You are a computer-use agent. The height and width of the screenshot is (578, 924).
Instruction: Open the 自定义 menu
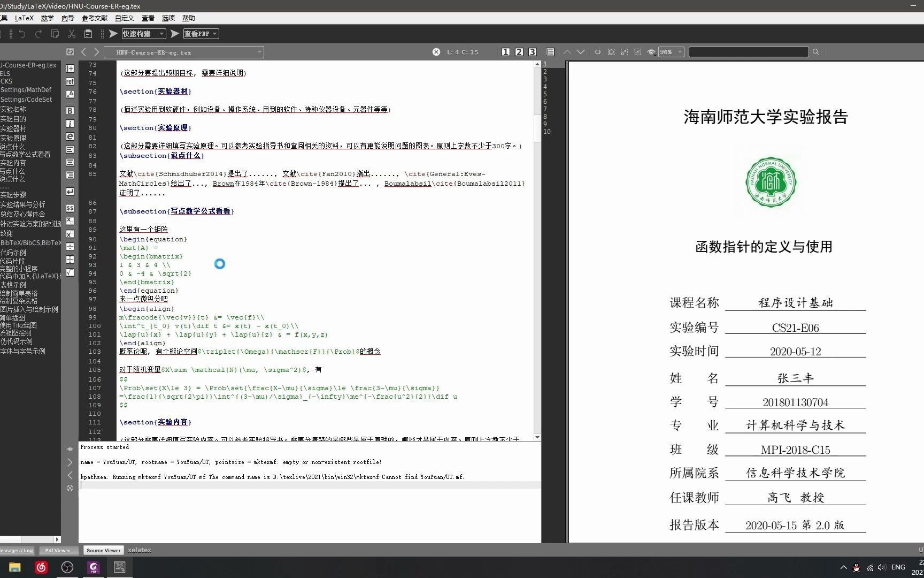click(125, 18)
